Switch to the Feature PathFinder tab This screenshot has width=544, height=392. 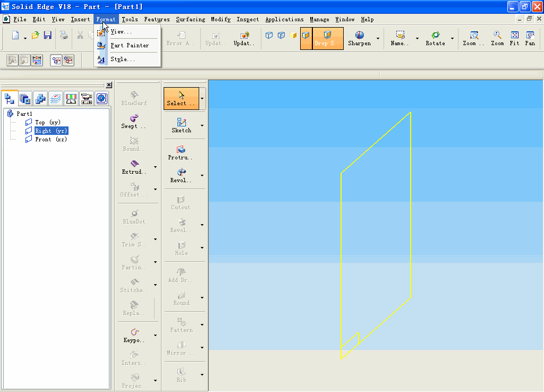(x=10, y=98)
